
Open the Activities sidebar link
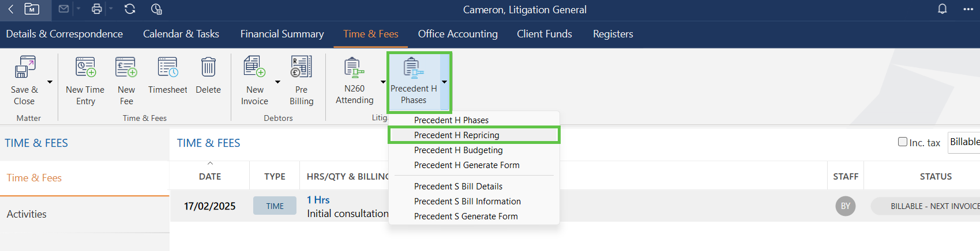[x=27, y=214]
